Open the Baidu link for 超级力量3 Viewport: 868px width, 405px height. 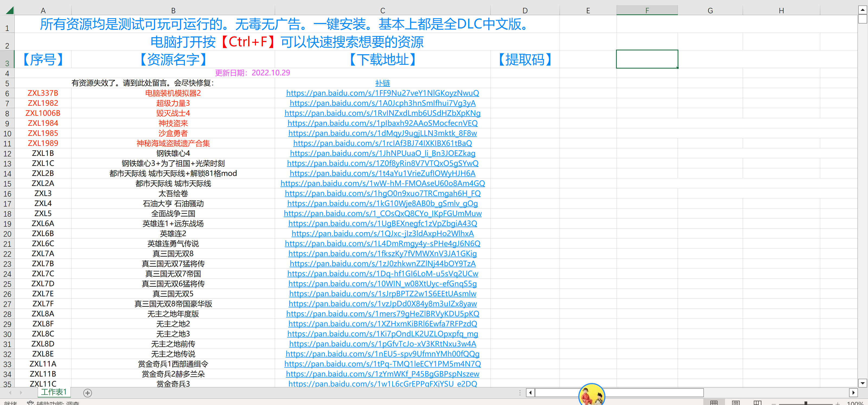point(382,103)
